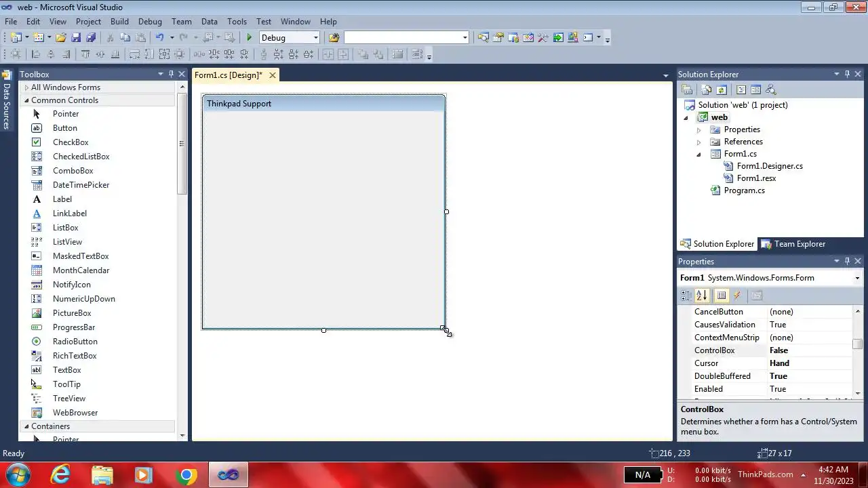This screenshot has height=488, width=868.
Task: Open the Data Sources side tab
Action: 7,100
